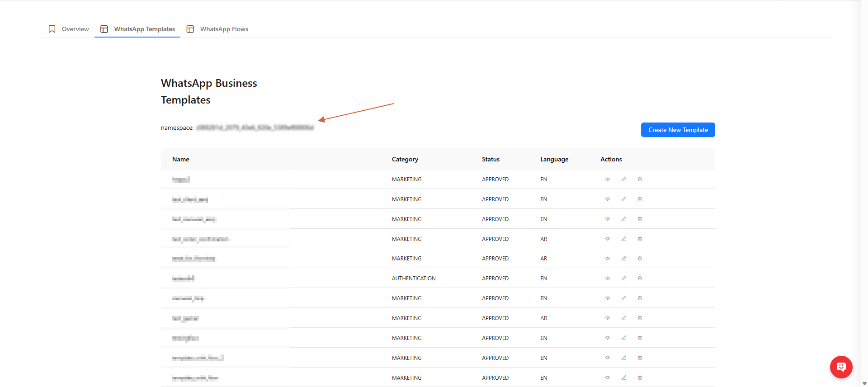Click the blurred namespace value
This screenshot has width=868, height=387.
255,128
